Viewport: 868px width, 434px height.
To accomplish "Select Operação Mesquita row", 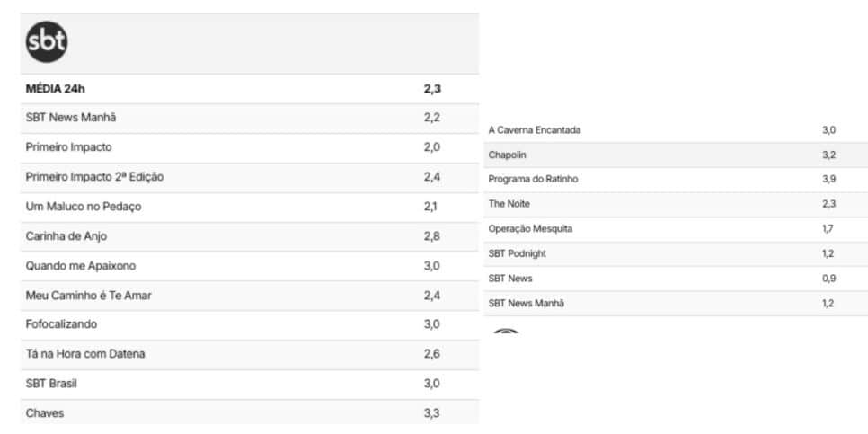I will pyautogui.click(x=676, y=229).
